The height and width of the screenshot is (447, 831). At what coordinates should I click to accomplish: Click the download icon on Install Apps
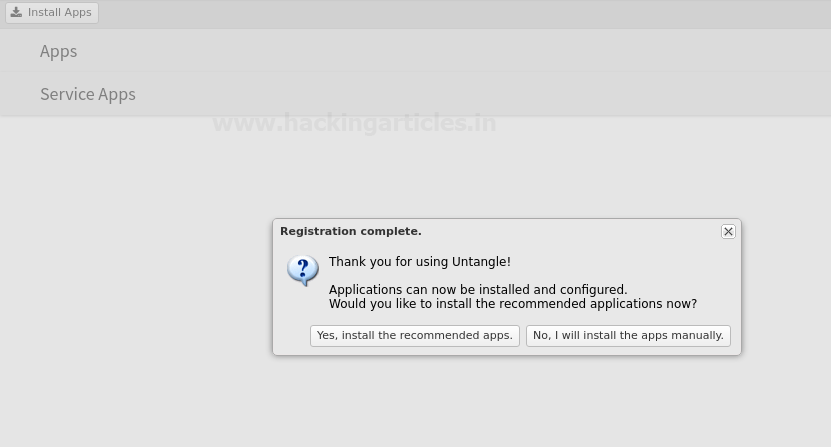pyautogui.click(x=16, y=13)
